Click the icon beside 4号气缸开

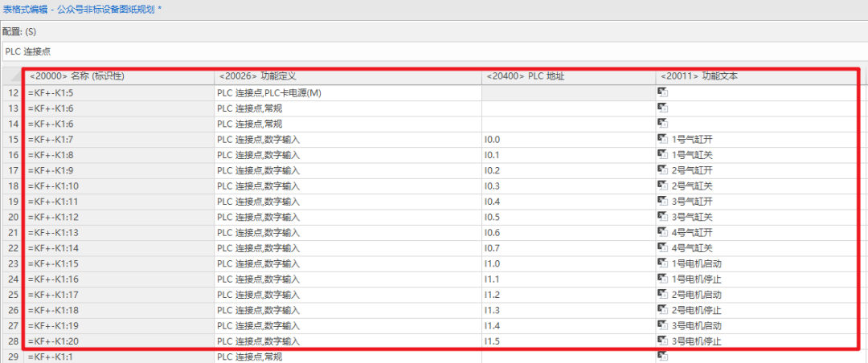(662, 232)
